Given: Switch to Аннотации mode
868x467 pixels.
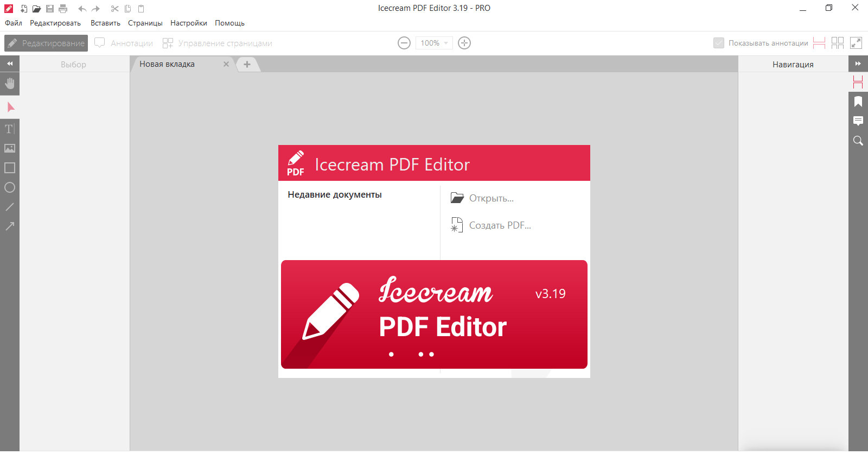Looking at the screenshot, I should (124, 43).
